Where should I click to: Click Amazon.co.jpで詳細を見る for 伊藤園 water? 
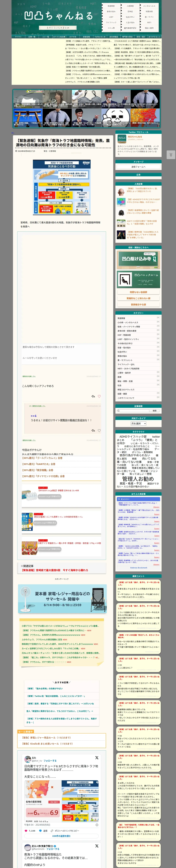(x=49, y=496)
